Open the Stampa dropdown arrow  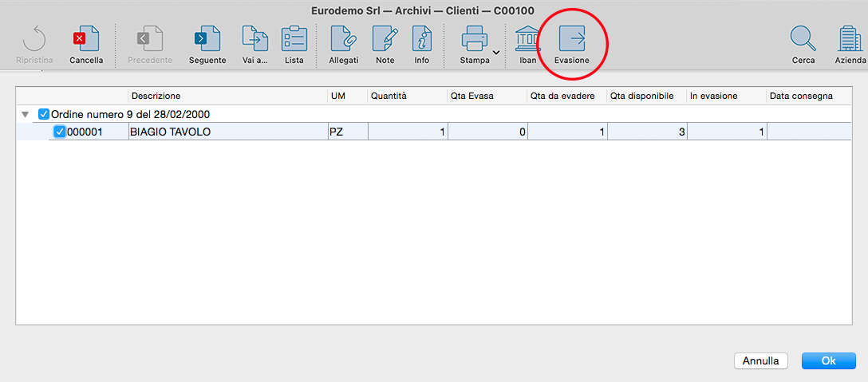[x=496, y=53]
